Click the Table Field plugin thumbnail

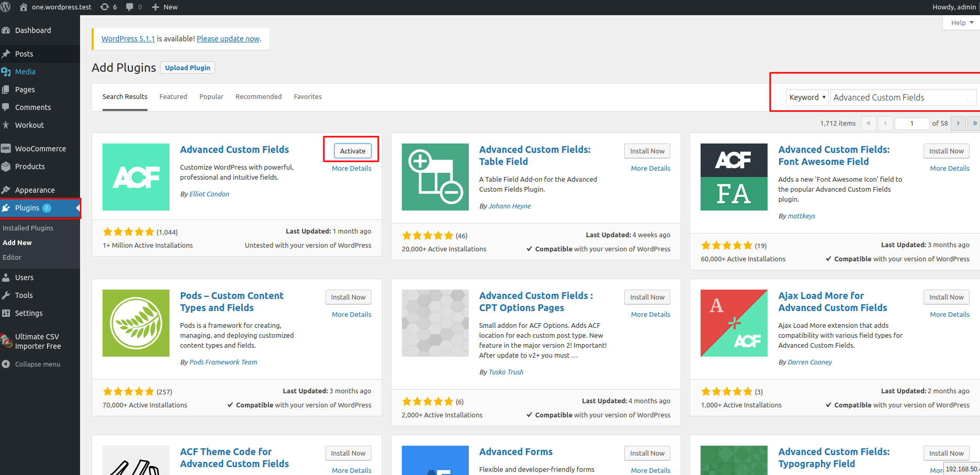435,177
